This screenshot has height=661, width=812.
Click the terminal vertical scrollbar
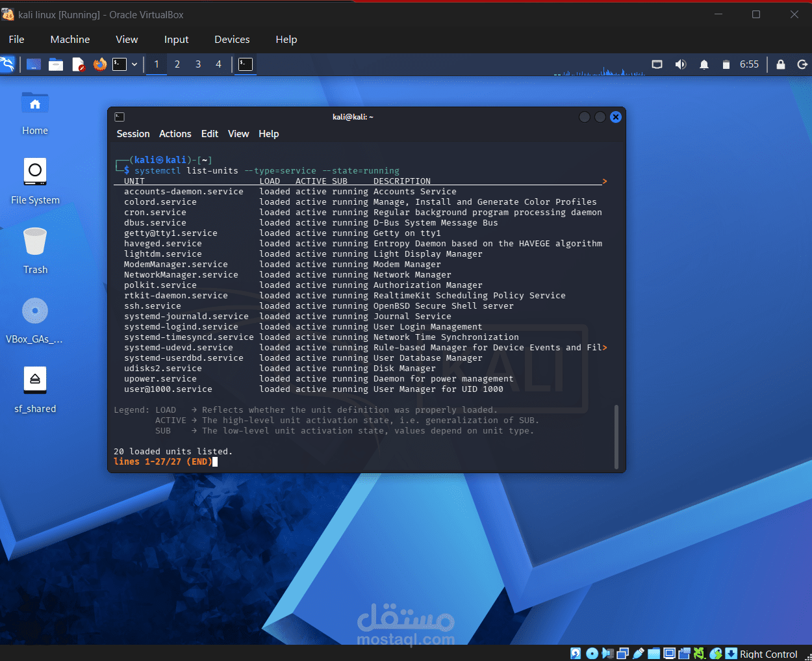(616, 436)
